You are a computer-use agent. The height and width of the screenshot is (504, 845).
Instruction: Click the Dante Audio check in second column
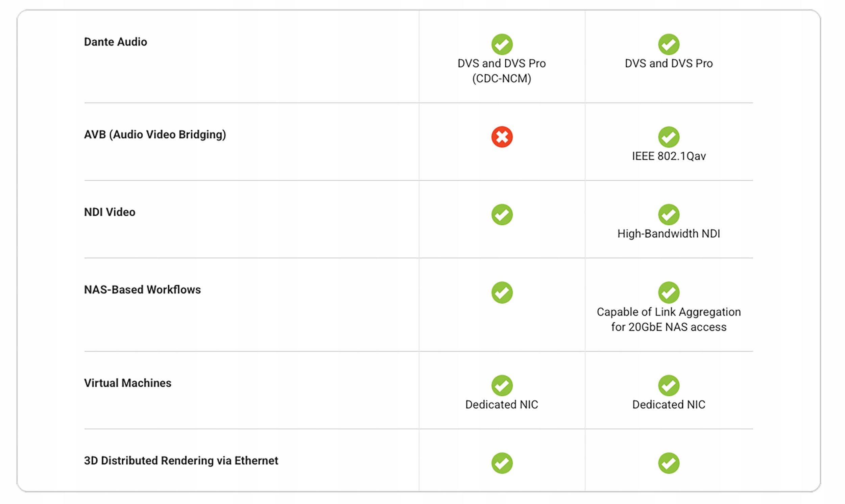click(669, 44)
